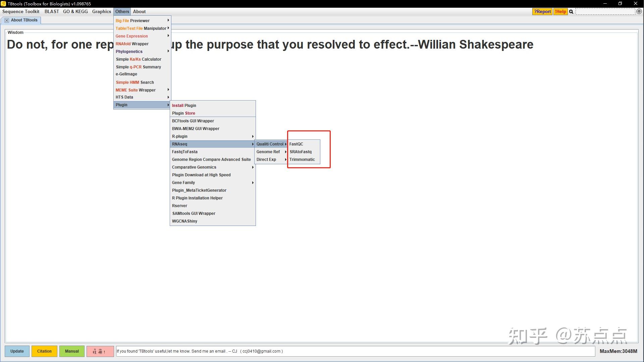Open the Plugin Store entry
The height and width of the screenshot is (362, 644).
183,113
